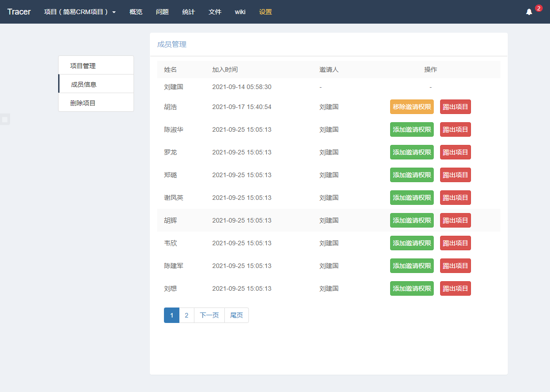
Task: Click the Tracer logo in the navbar
Action: (x=19, y=12)
